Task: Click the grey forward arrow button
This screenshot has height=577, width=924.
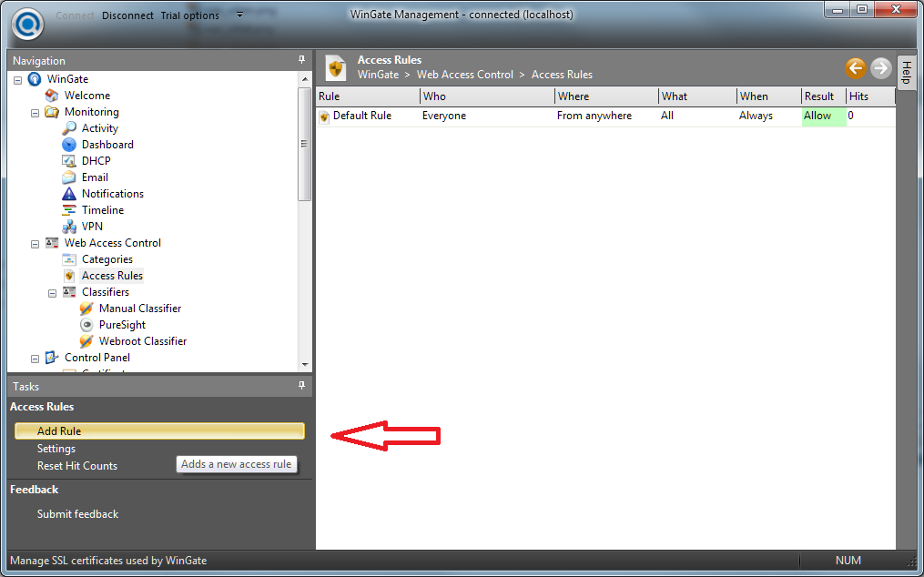Action: [x=881, y=68]
